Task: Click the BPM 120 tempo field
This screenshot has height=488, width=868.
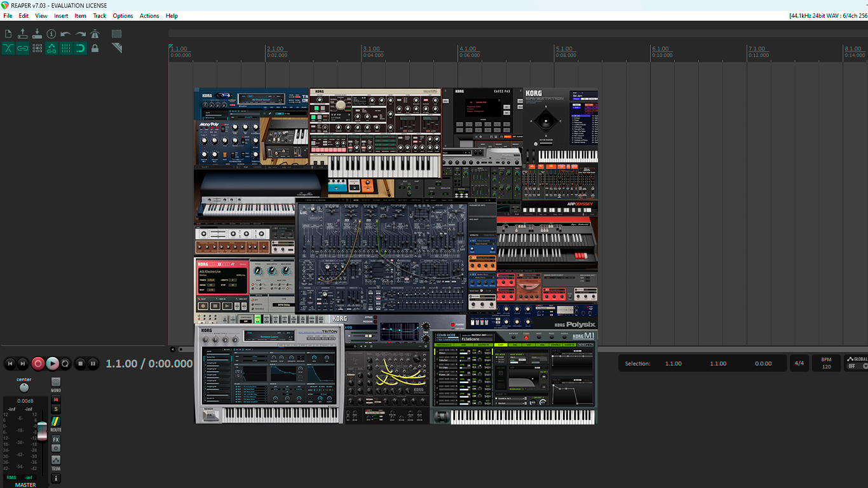Action: pyautogui.click(x=826, y=363)
